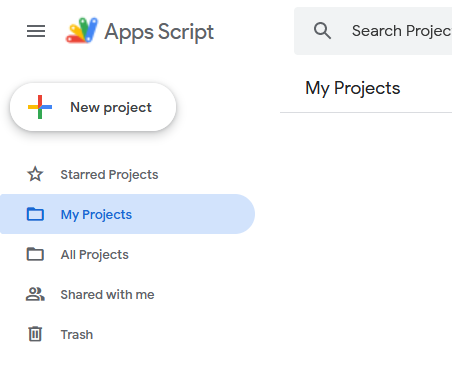Click the Trash bin icon

point(35,334)
